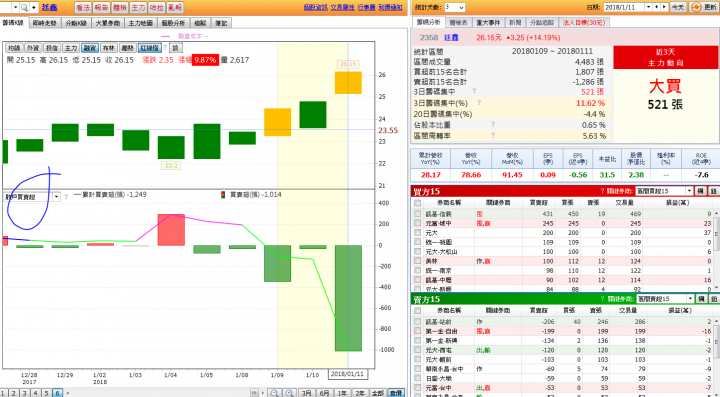Image resolution: width=720 pixels, height=397 pixels.
Task: Click the refresh 更新 button
Action: [704, 7]
